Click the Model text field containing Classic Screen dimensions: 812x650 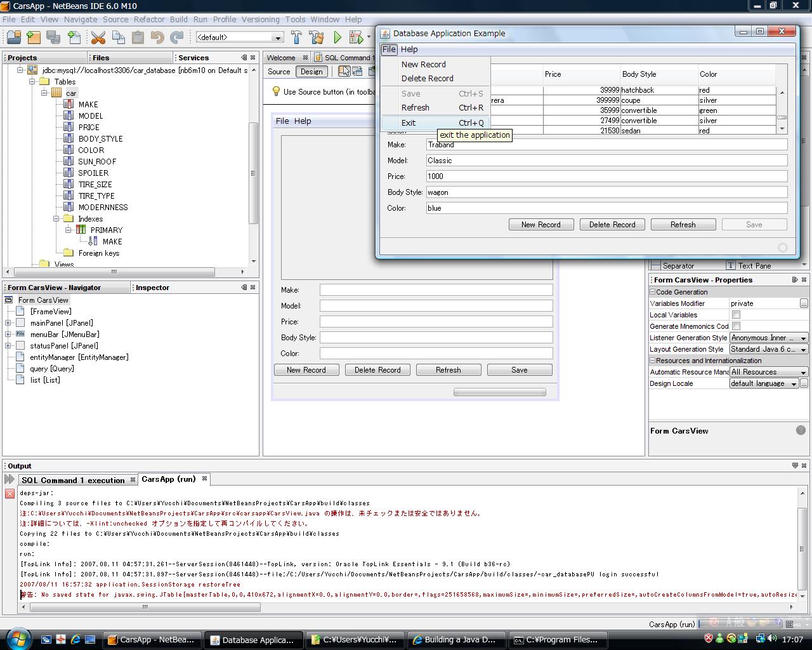[x=606, y=161]
